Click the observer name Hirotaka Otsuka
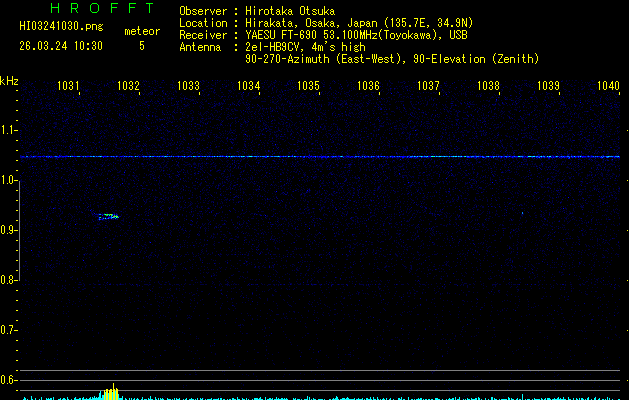 pyautogui.click(x=290, y=11)
